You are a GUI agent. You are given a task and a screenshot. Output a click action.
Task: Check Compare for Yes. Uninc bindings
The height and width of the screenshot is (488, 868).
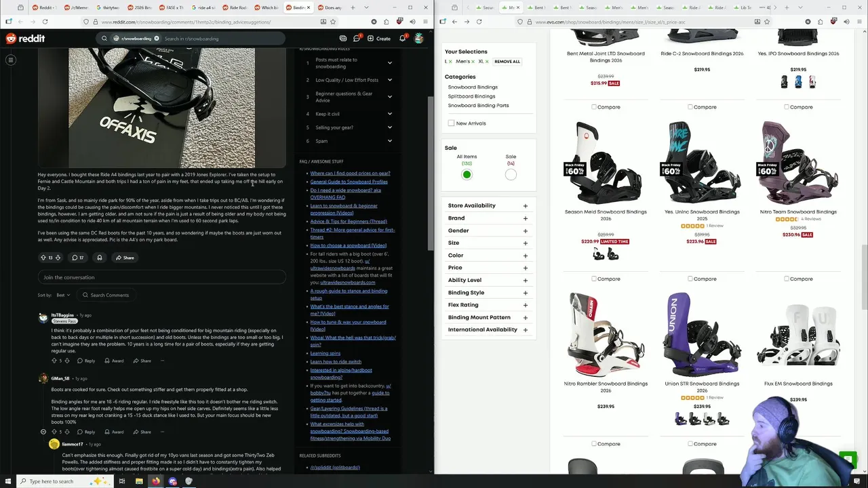tap(690, 279)
